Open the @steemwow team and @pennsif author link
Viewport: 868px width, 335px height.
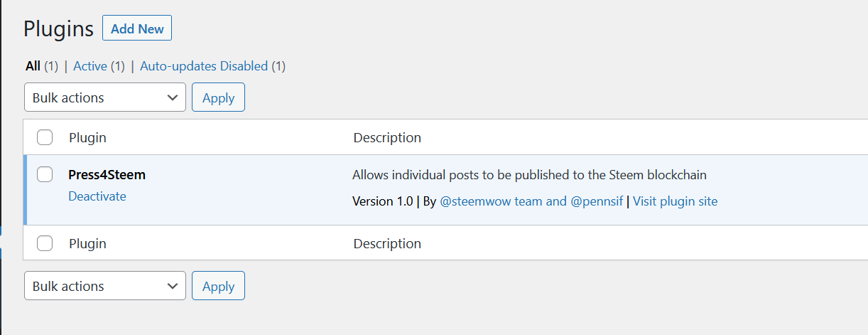click(x=531, y=201)
